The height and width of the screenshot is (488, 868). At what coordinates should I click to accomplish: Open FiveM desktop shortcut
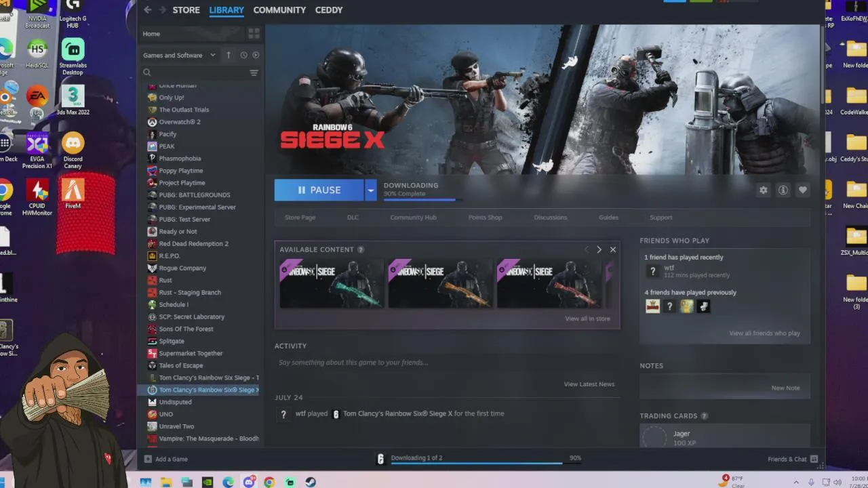point(73,194)
